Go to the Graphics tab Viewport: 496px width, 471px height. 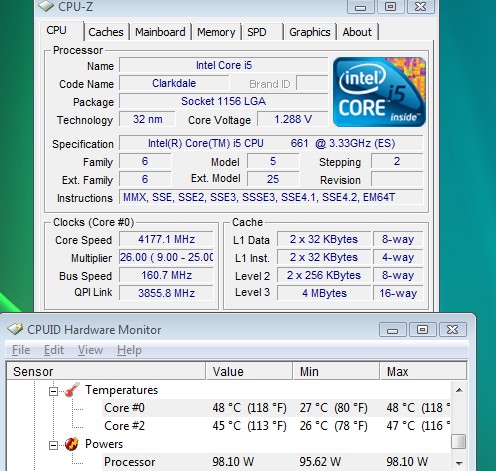tap(310, 32)
